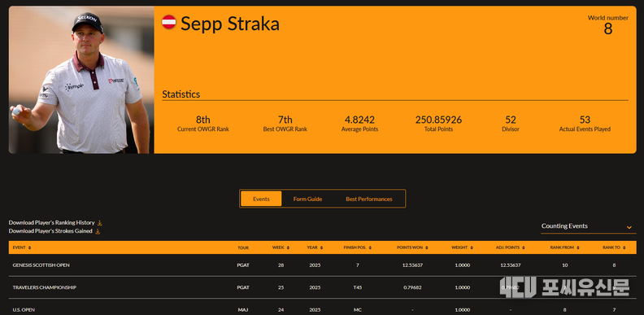Image resolution: width=644 pixels, height=315 pixels.
Task: Click download icon beside Player's Strokes Gained
Action: [x=98, y=231]
